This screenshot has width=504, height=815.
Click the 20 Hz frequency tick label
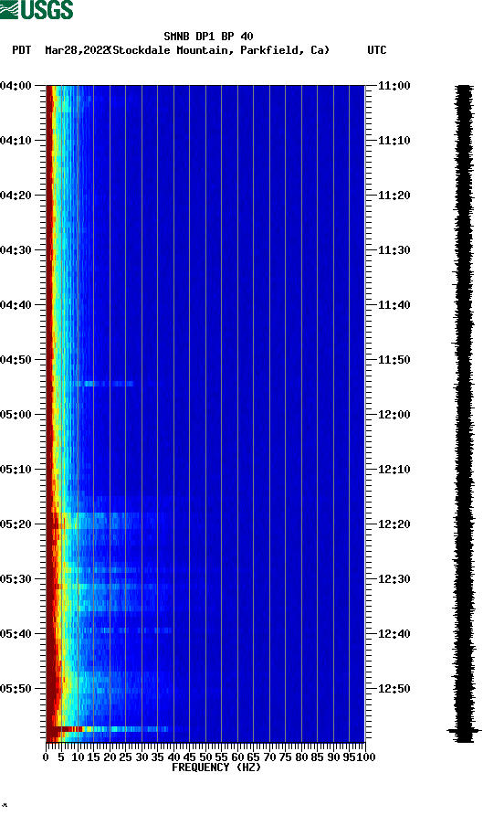pyautogui.click(x=110, y=757)
